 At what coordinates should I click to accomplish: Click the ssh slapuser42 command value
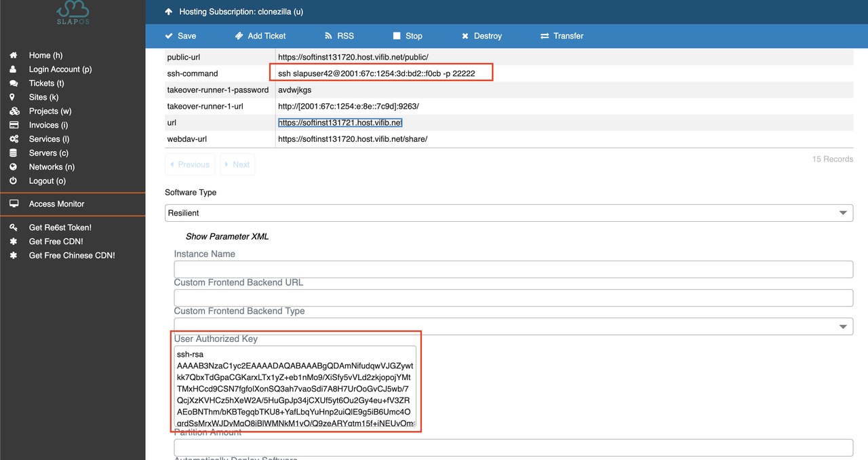376,73
